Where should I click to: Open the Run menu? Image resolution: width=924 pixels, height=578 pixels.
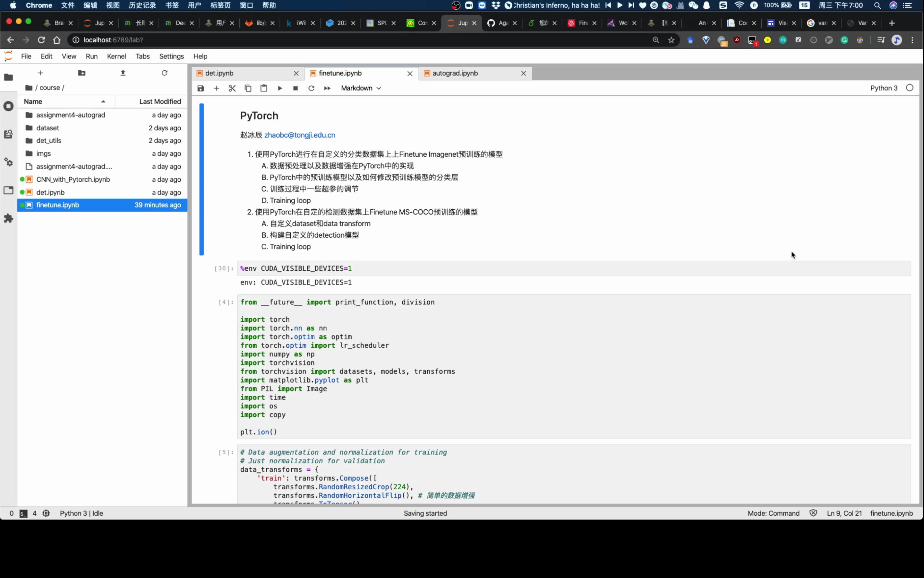click(x=92, y=56)
